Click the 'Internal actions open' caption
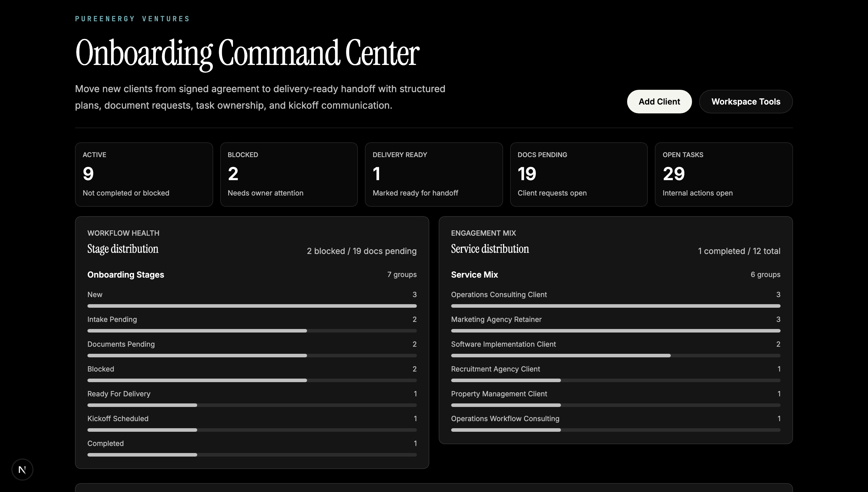The image size is (868, 492). [x=697, y=193]
